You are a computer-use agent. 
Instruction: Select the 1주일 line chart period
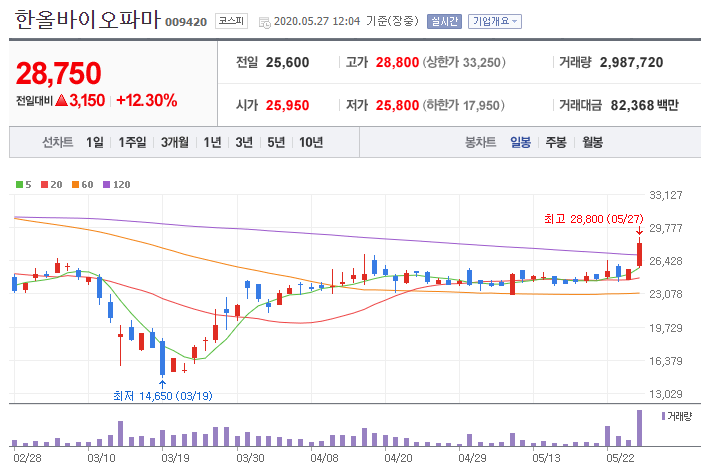[x=132, y=142]
